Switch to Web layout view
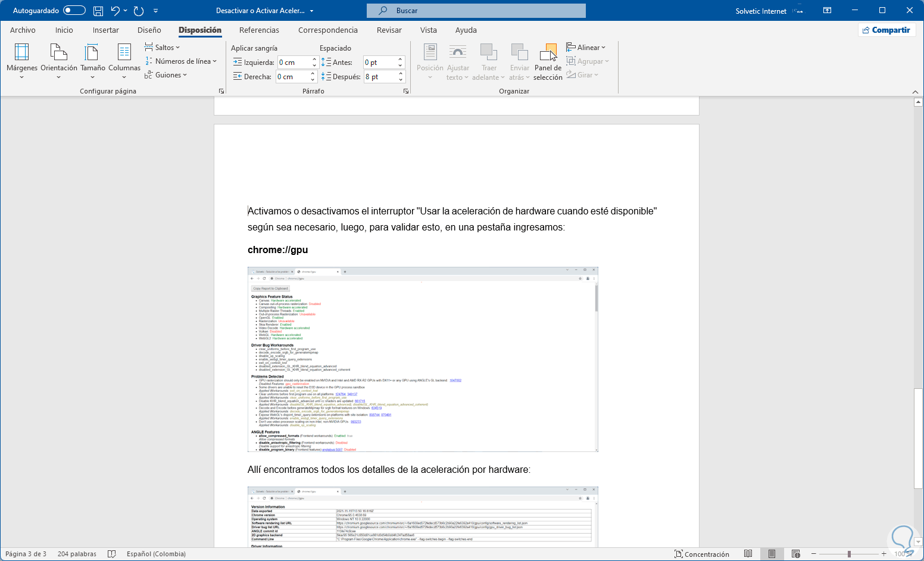The width and height of the screenshot is (924, 561). click(x=795, y=554)
